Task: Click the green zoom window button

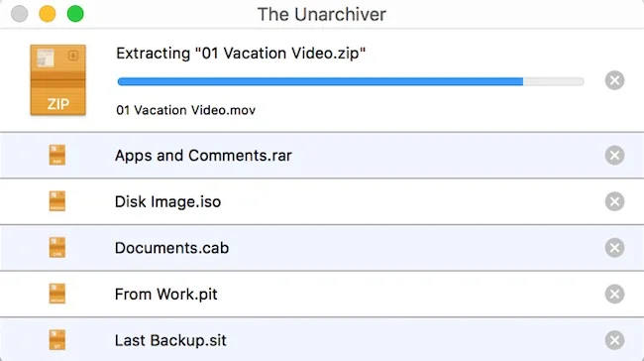Action: tap(75, 14)
